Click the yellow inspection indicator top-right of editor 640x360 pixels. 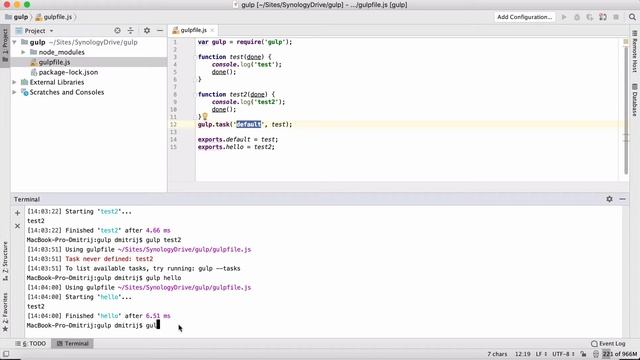[x=626, y=42]
